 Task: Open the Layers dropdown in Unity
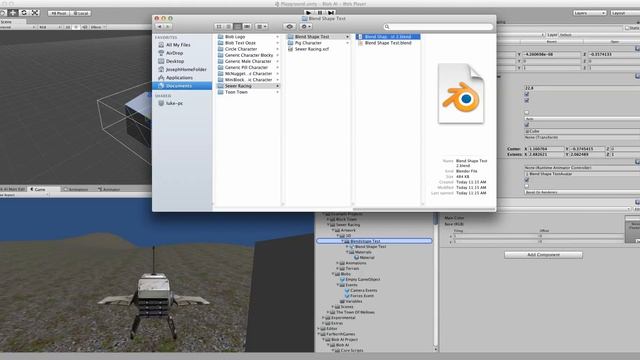pos(589,13)
